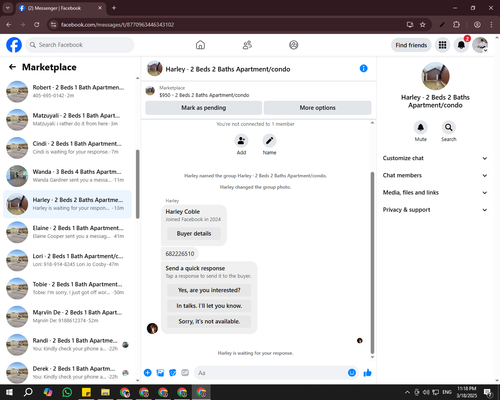
Task: Open ENG language indicator in taskbar
Action: pyautogui.click(x=447, y=392)
